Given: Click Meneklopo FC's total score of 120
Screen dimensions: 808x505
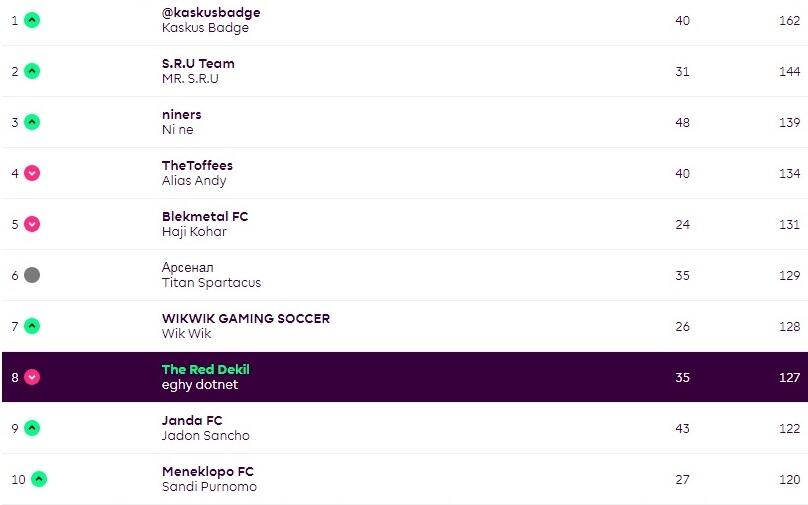Looking at the screenshot, I should click(789, 479).
